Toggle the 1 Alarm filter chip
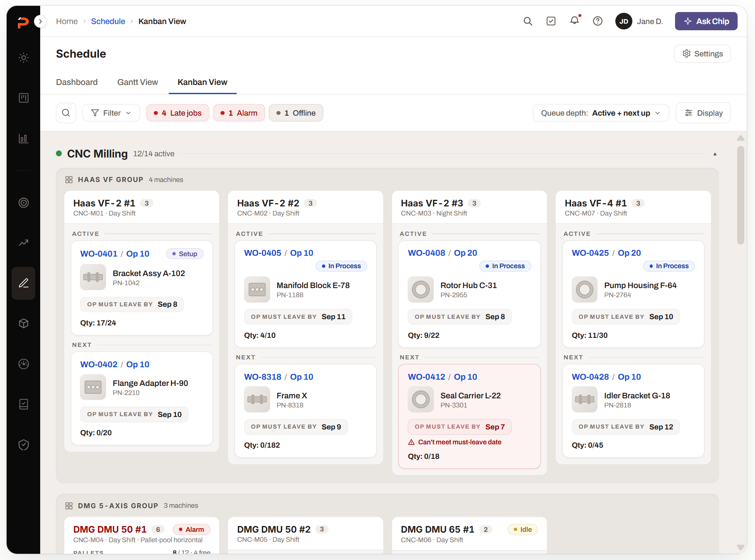This screenshot has height=560, width=755. tap(239, 113)
